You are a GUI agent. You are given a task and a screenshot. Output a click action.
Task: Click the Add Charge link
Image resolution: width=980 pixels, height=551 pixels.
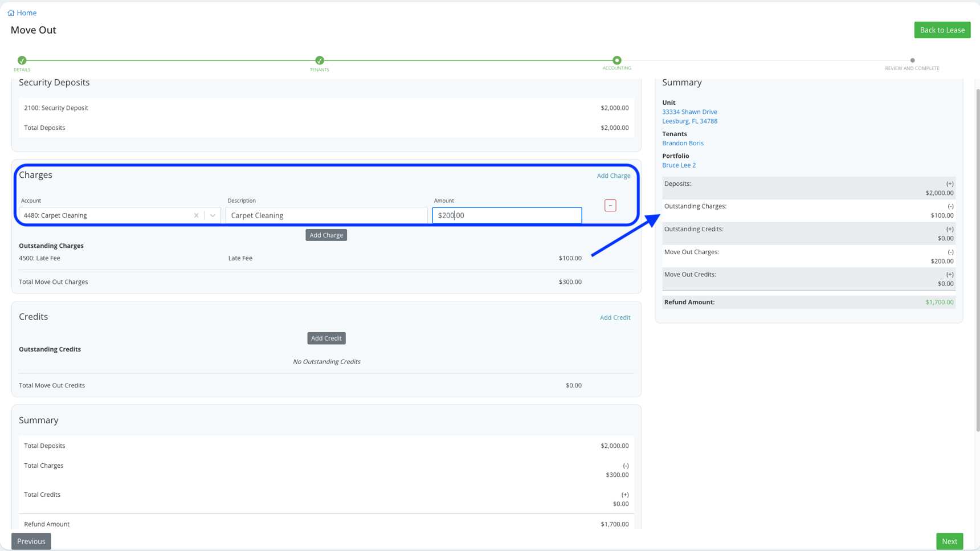pos(613,175)
